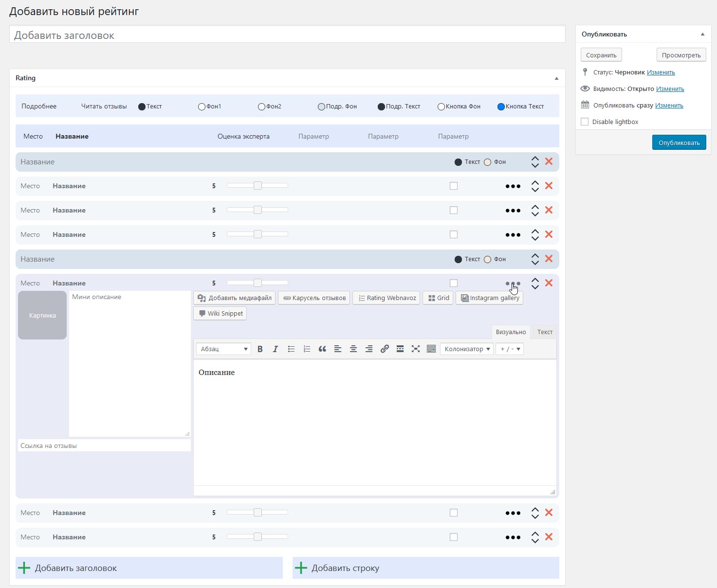Delete the first Название header row
The height and width of the screenshot is (588, 717).
[x=549, y=161]
